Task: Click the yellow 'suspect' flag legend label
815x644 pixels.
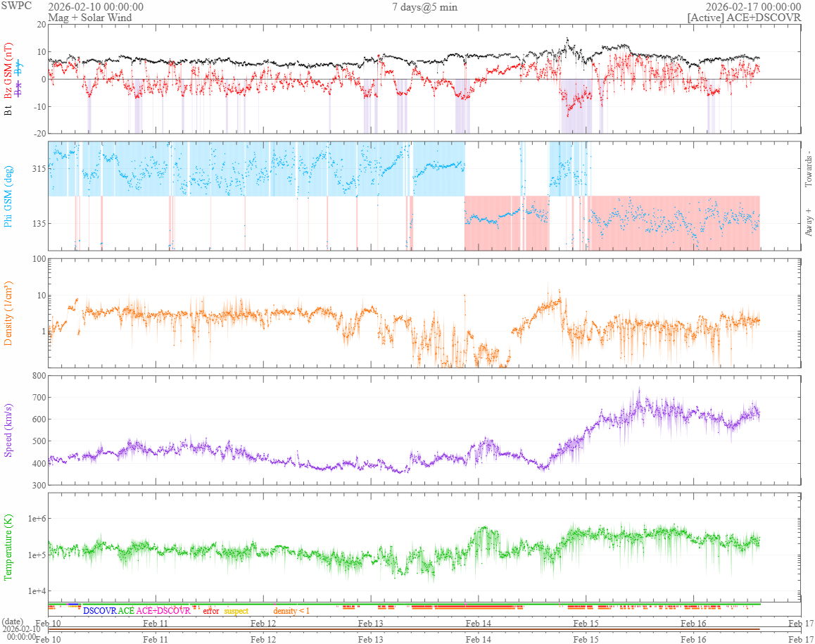Action: click(x=236, y=611)
